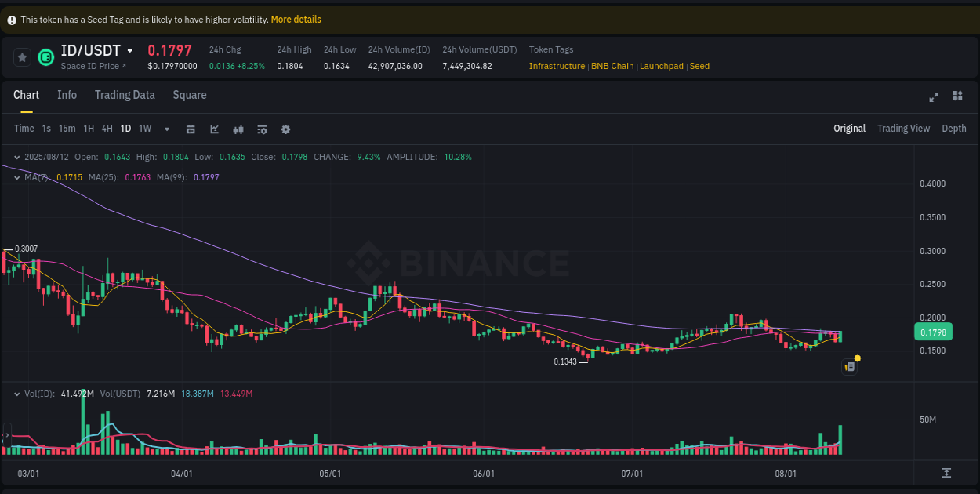This screenshot has height=494, width=980.
Task: Collapse the Vol(ID) indicator panel
Action: (x=16, y=394)
